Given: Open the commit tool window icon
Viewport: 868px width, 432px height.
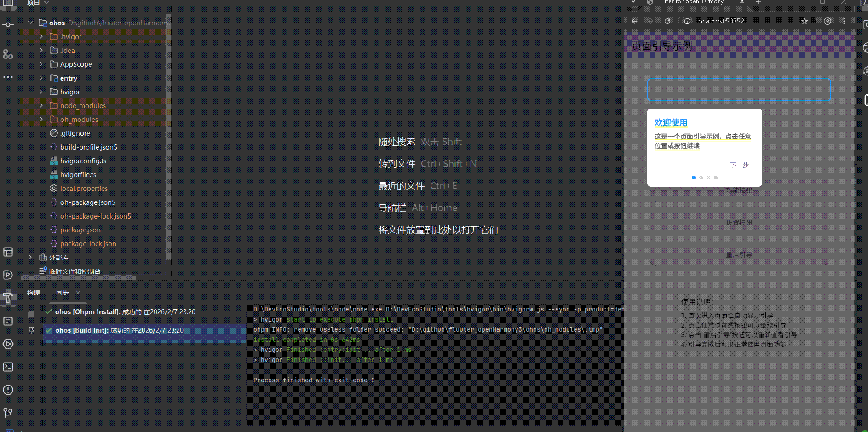Looking at the screenshot, I should (x=8, y=24).
